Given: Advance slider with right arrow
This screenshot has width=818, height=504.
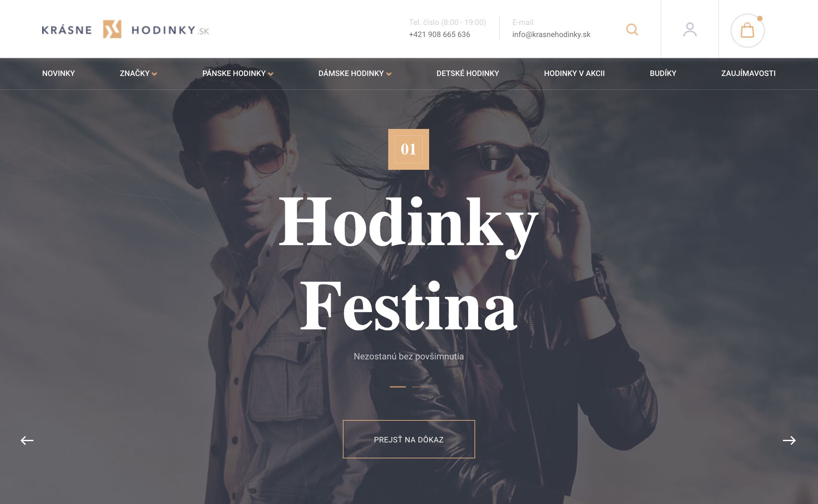Looking at the screenshot, I should click(789, 440).
